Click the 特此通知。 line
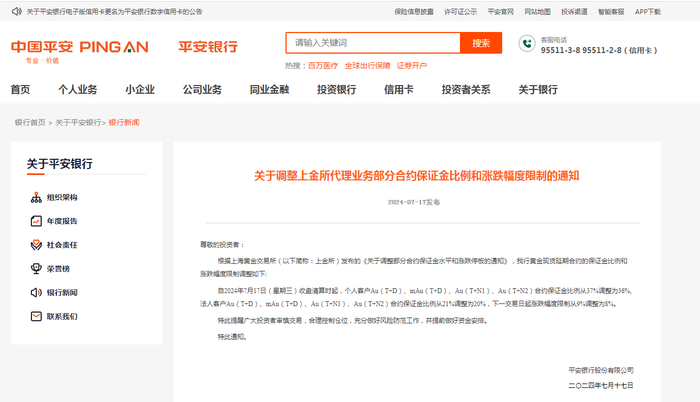700x402 pixels. [x=232, y=337]
